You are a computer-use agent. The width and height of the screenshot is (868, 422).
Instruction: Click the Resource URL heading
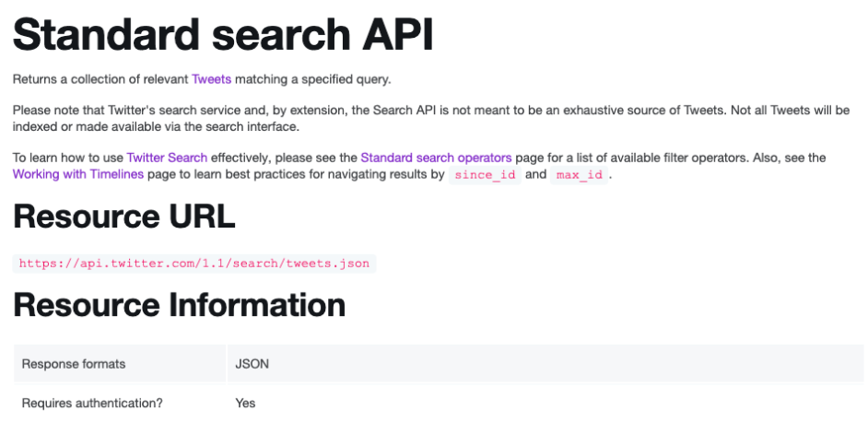click(124, 217)
